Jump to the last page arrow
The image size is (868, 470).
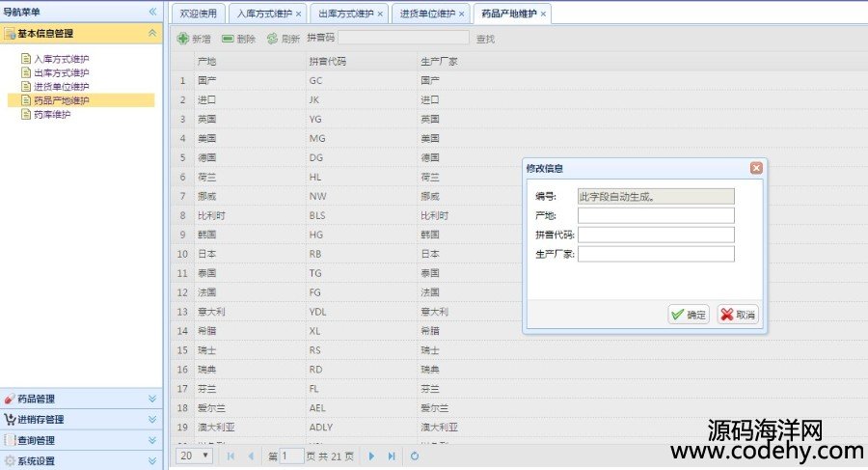pyautogui.click(x=392, y=456)
